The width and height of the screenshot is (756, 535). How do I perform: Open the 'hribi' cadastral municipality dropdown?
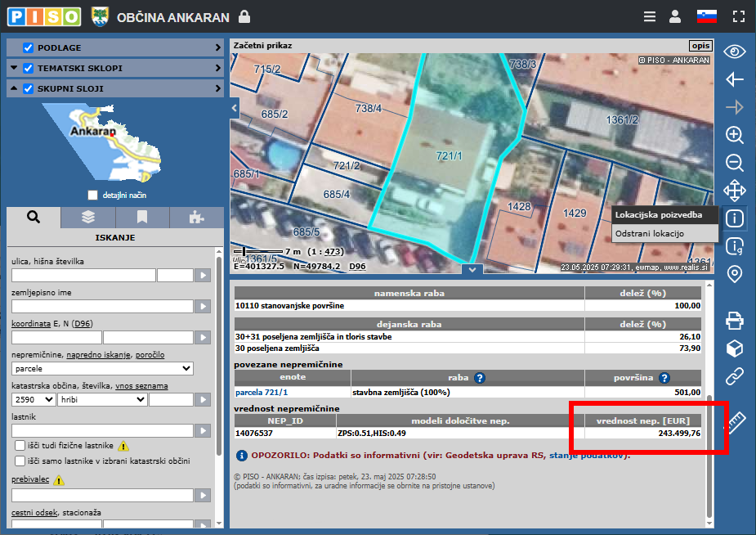click(x=102, y=399)
